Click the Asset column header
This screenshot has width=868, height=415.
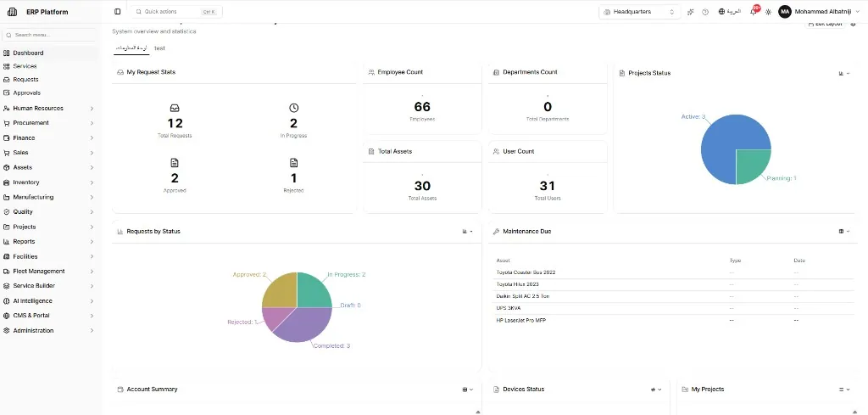click(504, 261)
